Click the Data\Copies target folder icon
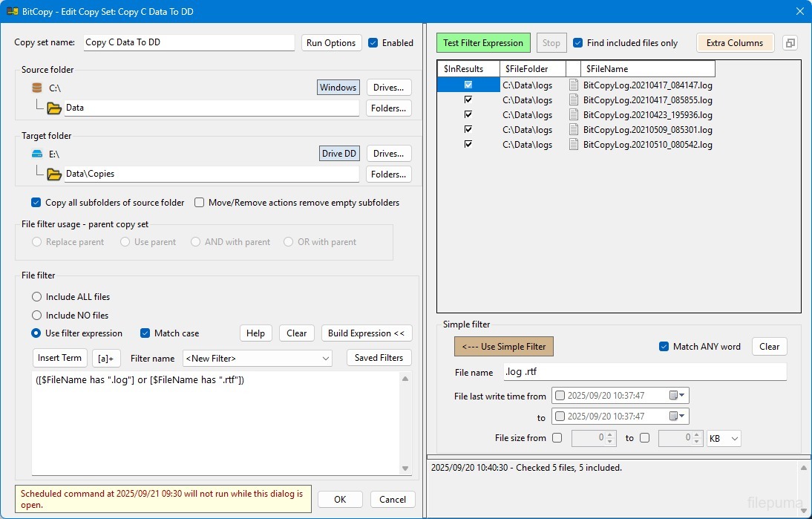 54,174
